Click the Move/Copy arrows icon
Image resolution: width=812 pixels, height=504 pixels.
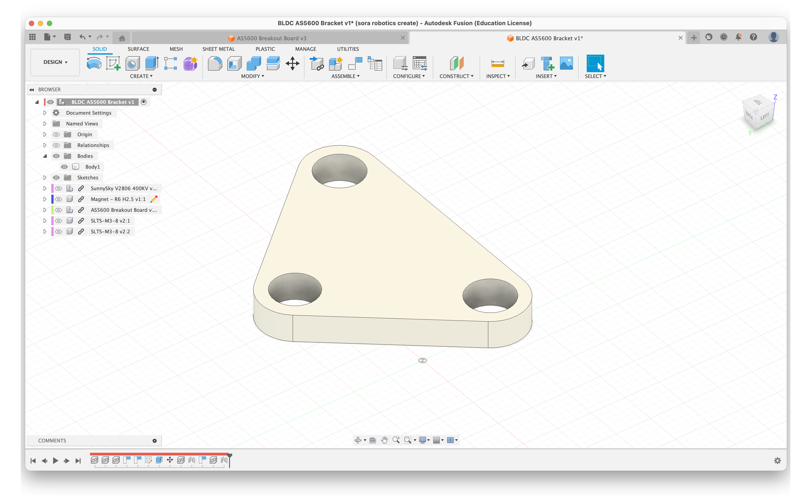click(x=292, y=63)
